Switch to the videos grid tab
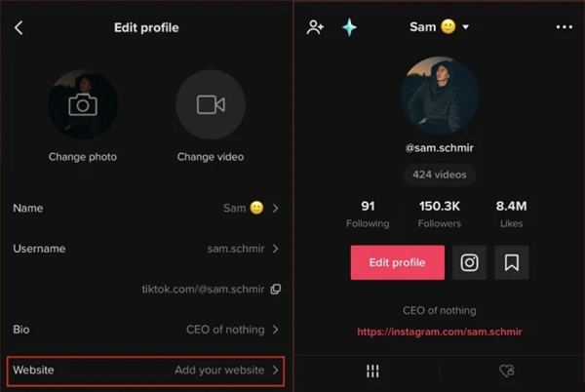The height and width of the screenshot is (392, 585). (372, 371)
